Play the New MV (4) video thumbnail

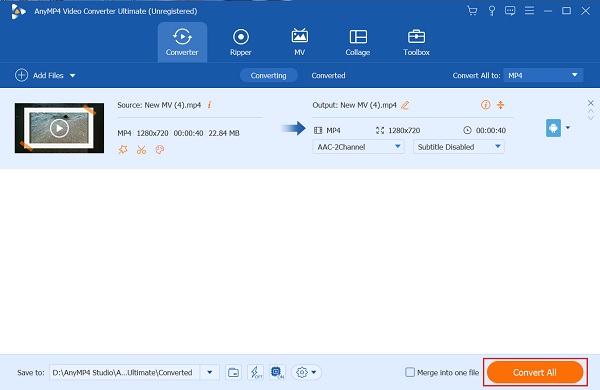click(x=59, y=128)
